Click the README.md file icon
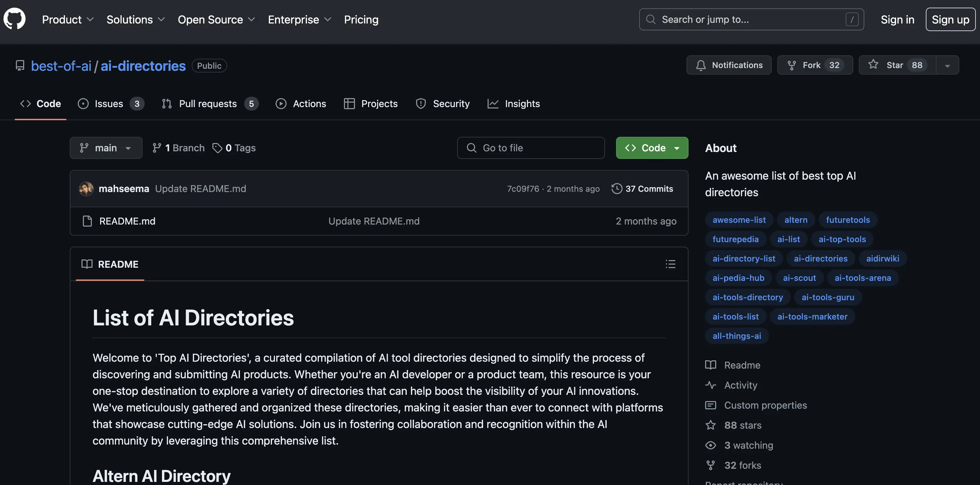This screenshot has width=980, height=485. click(x=87, y=221)
